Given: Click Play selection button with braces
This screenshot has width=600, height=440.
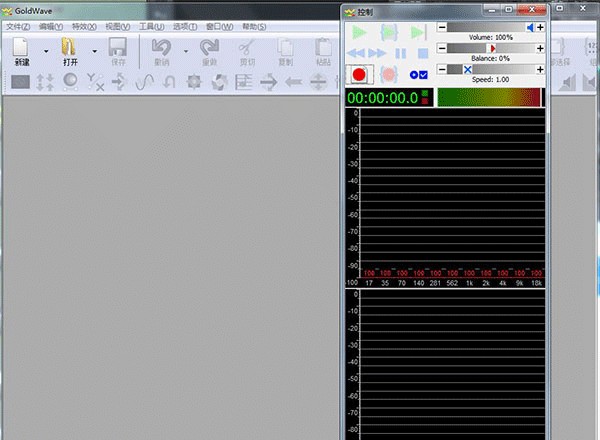Looking at the screenshot, I should [x=389, y=33].
